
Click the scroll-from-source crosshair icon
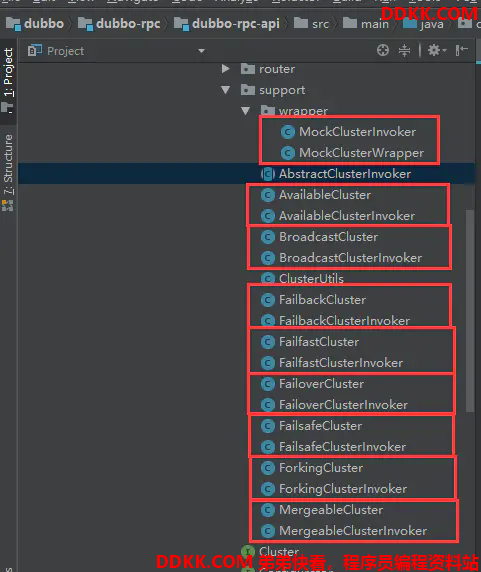coord(383,50)
